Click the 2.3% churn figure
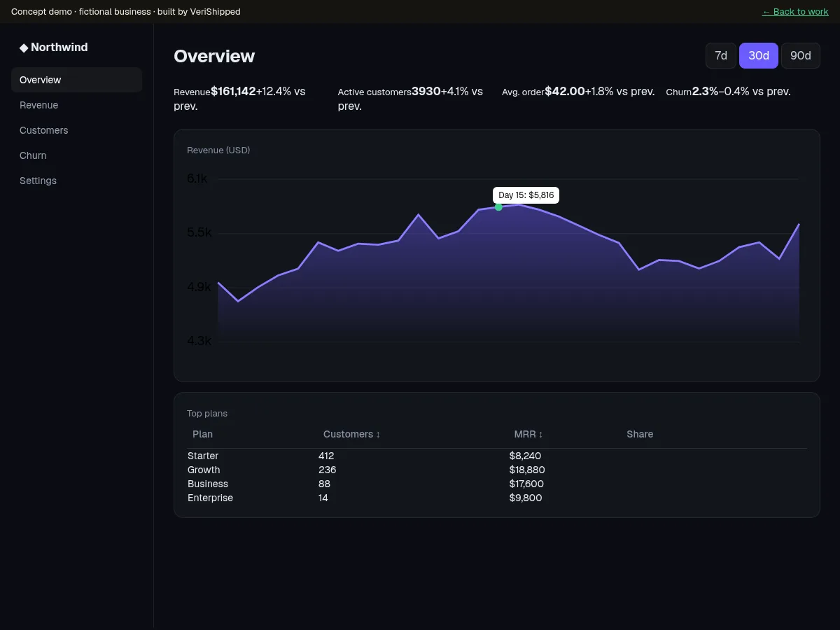This screenshot has height=630, width=840. pos(705,91)
